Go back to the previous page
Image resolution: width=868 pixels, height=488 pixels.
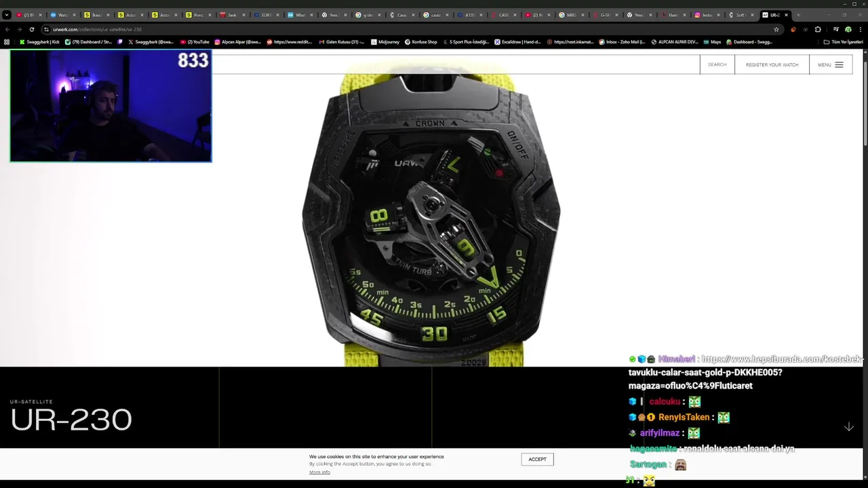pos(7,30)
